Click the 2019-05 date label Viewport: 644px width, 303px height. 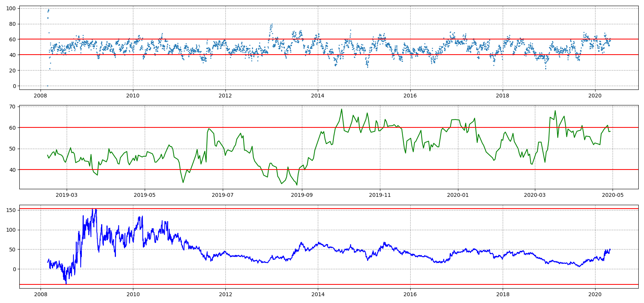145,195
